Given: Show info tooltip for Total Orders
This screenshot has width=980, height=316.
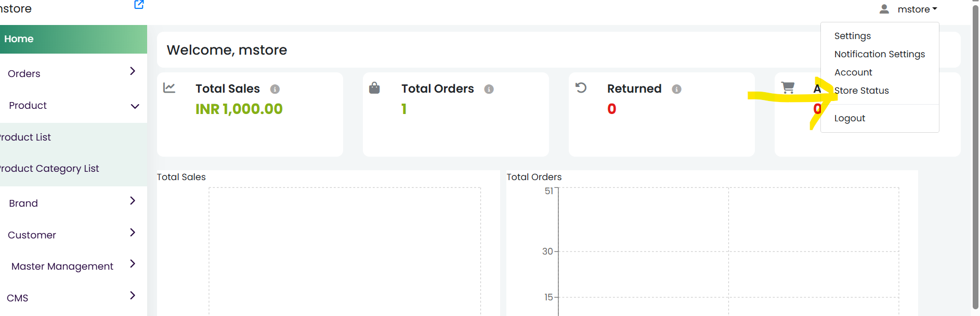Looking at the screenshot, I should pyautogui.click(x=489, y=89).
